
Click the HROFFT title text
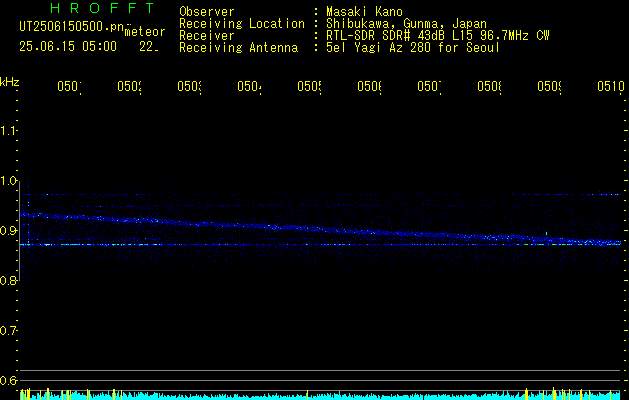click(x=102, y=8)
